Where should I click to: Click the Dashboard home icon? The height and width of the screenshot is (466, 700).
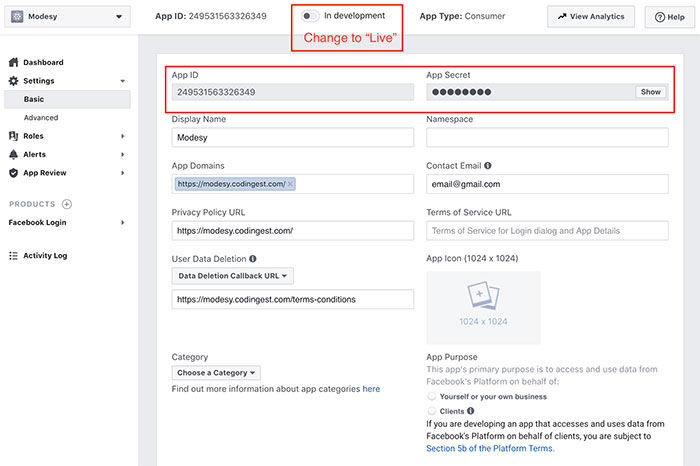click(14, 62)
